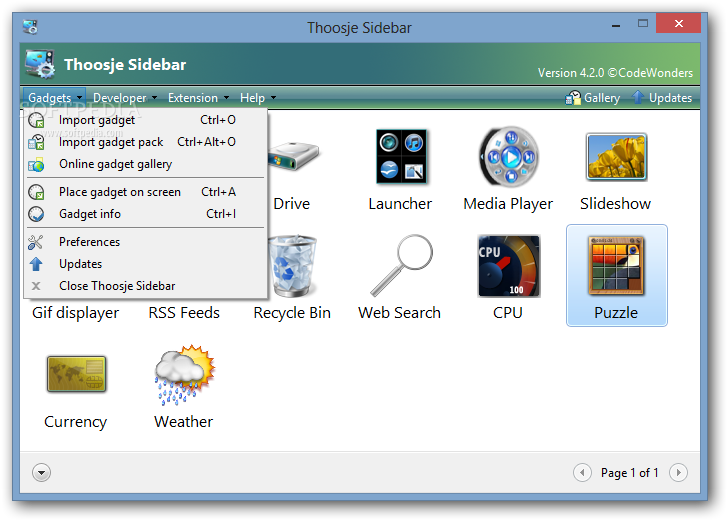
Task: Choose Updates in the Gadgets menu
Action: coord(145,264)
